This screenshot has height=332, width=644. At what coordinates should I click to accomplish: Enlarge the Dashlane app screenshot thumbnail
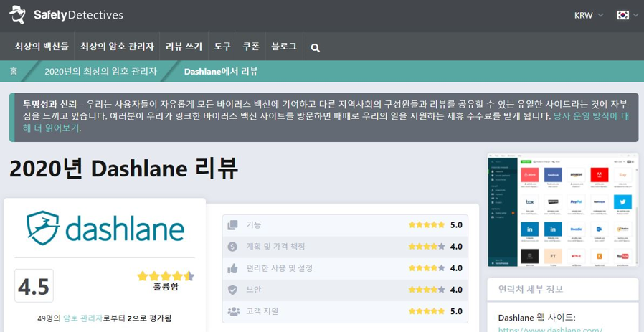(563, 210)
